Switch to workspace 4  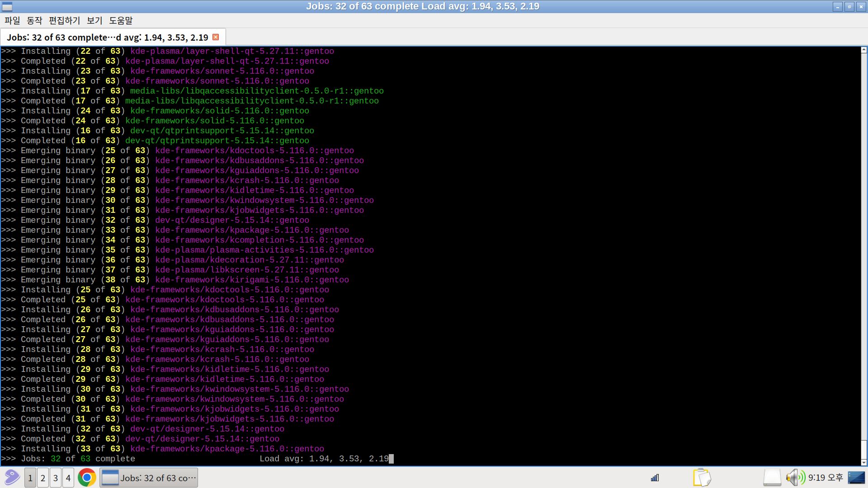[x=68, y=478]
